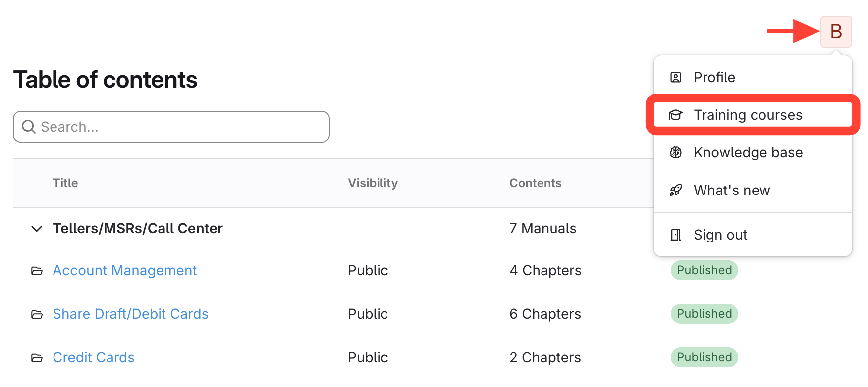Choose Sign out in the dropdown
868x387 pixels.
720,235
